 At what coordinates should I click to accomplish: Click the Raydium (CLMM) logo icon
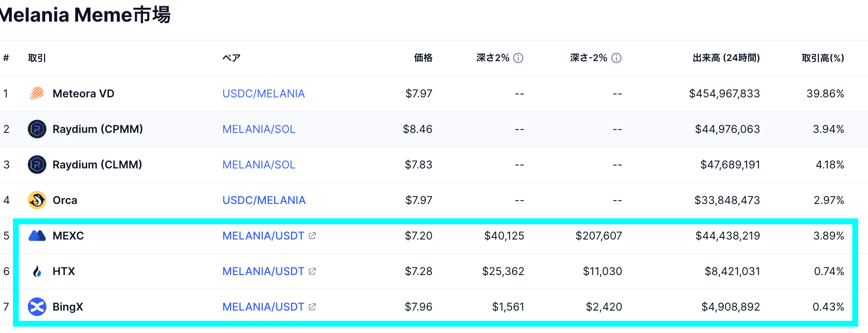pyautogui.click(x=37, y=165)
